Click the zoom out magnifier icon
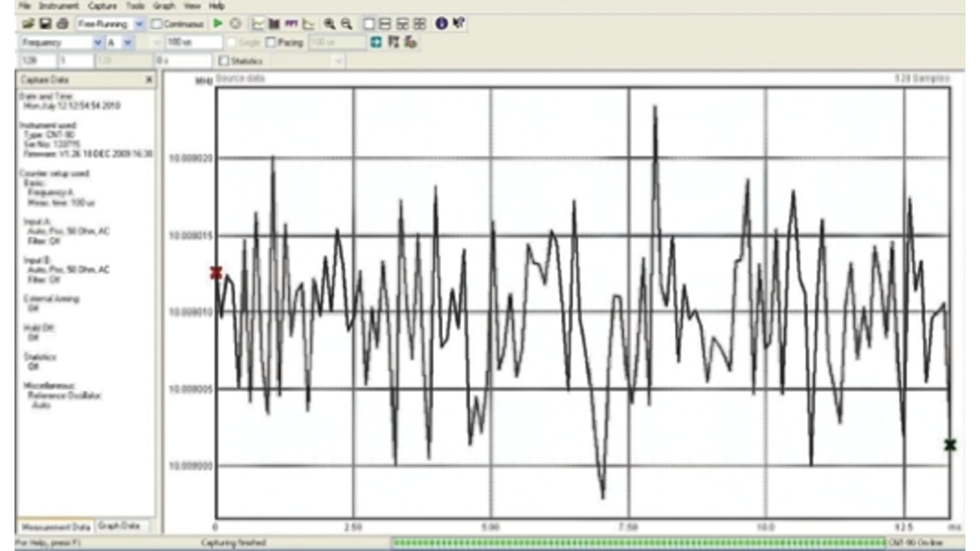The height and width of the screenshot is (551, 980). click(x=346, y=23)
